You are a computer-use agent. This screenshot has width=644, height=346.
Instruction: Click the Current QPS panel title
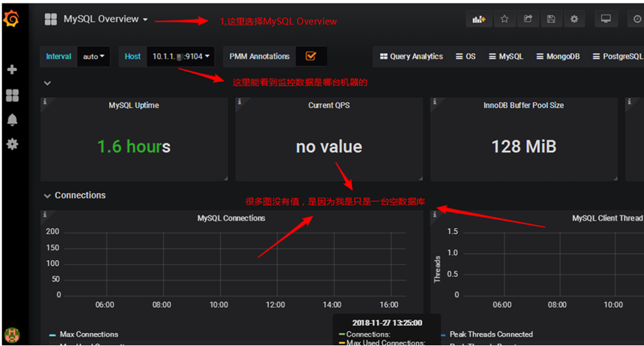[x=329, y=105]
